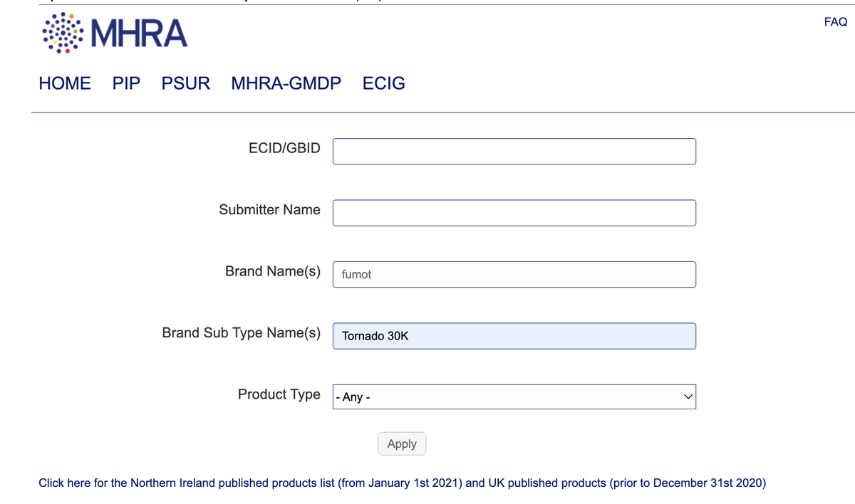
Task: Open the Northern Ireland published products list link
Action: pyautogui.click(x=403, y=483)
